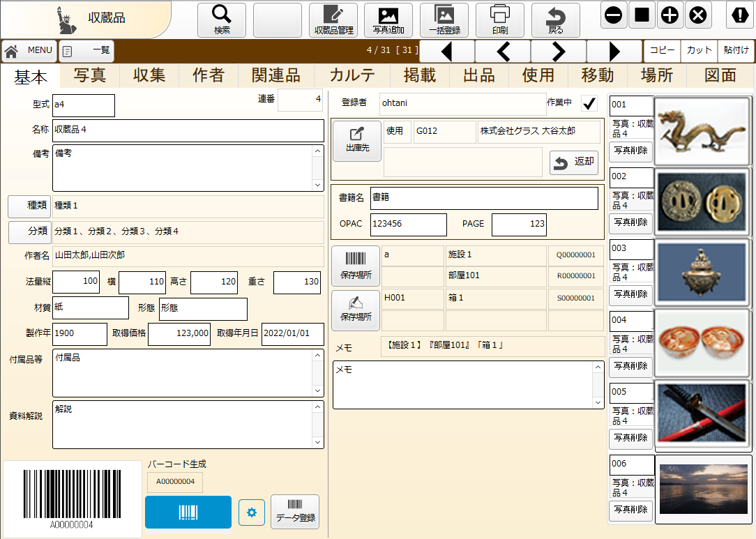The image size is (756, 539).
Task: Toggle the 作業中 checkbox
Action: [x=589, y=103]
